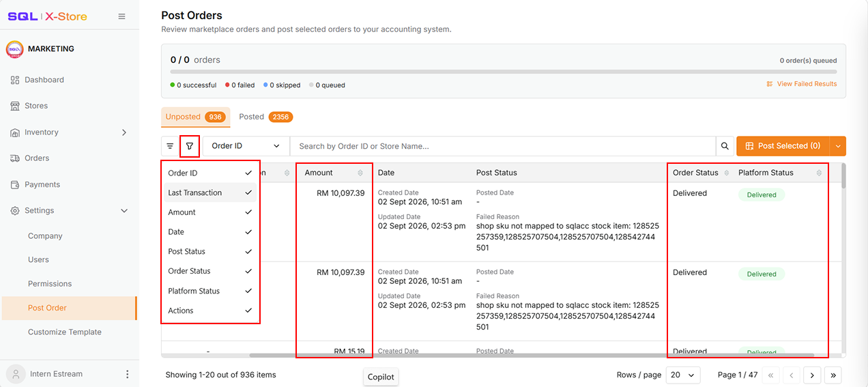Toggle Platform Status column in list
The image size is (868, 387).
211,291
